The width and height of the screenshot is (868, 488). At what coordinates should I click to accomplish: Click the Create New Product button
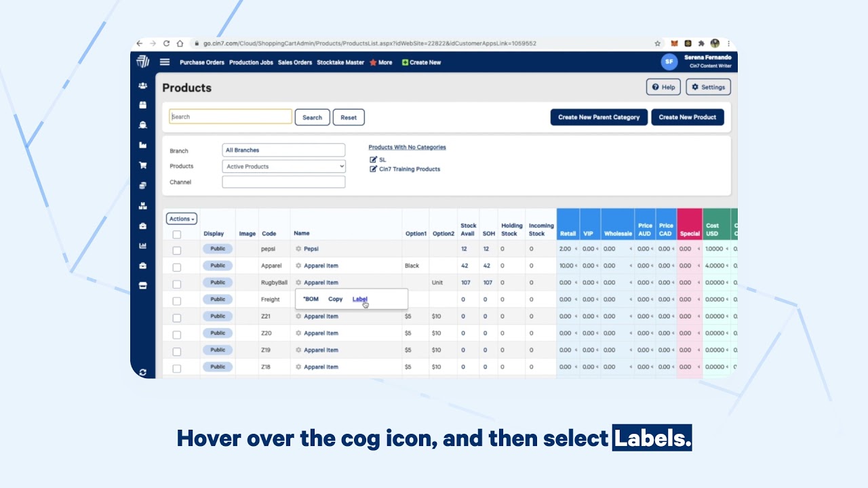click(x=688, y=117)
